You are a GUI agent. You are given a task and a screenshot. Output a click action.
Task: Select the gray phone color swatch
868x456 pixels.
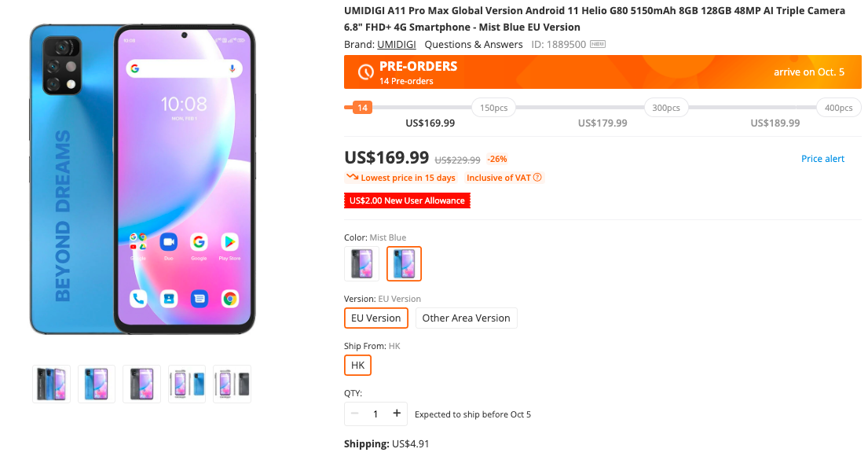click(x=361, y=264)
